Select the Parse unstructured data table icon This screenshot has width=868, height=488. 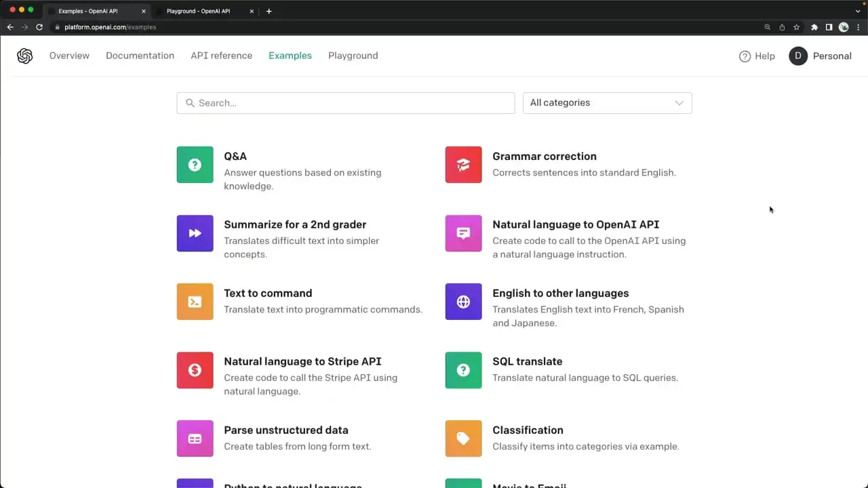coord(195,439)
